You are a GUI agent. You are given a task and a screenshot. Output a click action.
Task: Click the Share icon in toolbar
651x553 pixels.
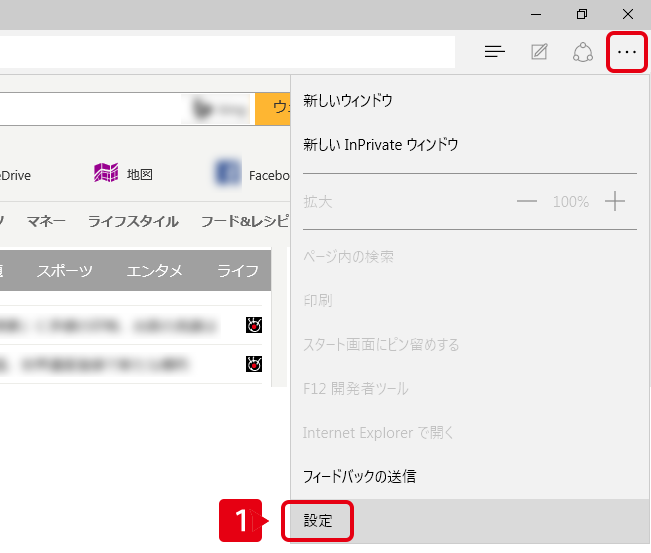(x=583, y=52)
